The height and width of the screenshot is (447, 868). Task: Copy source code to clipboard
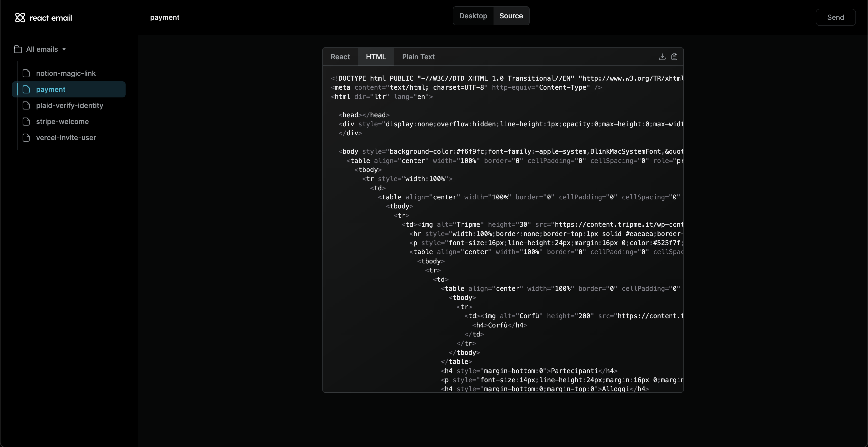click(674, 57)
